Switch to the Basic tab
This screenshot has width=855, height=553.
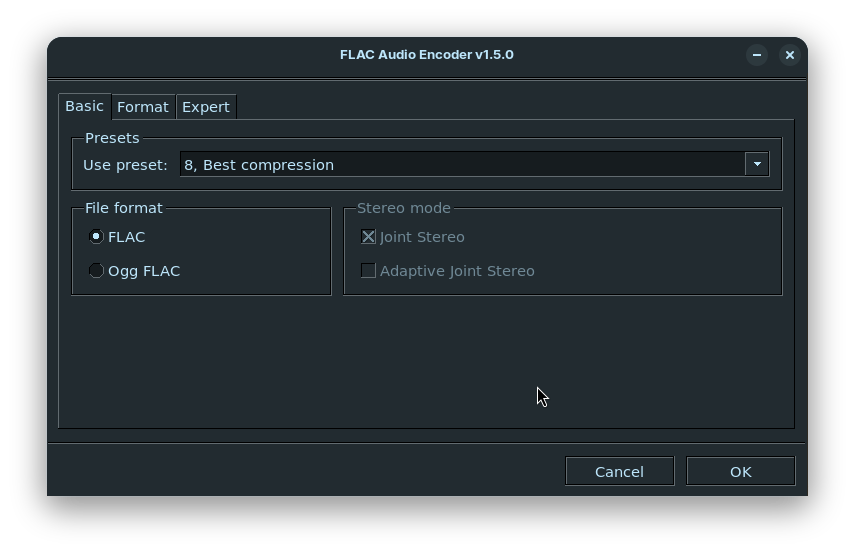click(84, 106)
